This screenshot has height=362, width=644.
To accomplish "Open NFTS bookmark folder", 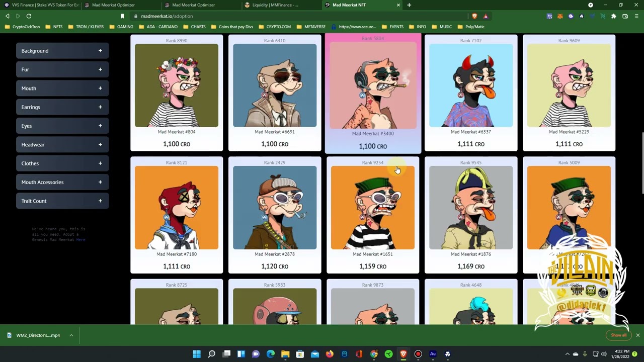I will click(54, 27).
